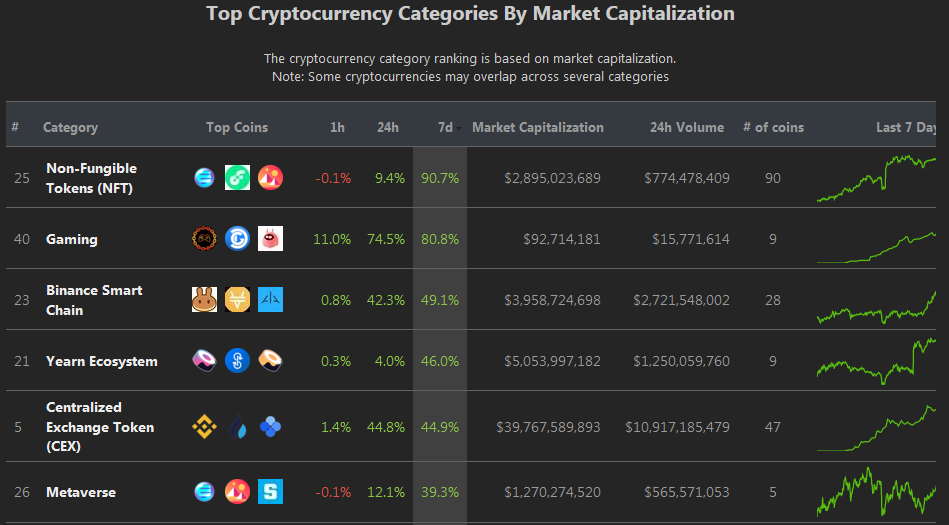Open the Centralized Exchange Token (CEX) category
949x525 pixels.
(x=100, y=427)
